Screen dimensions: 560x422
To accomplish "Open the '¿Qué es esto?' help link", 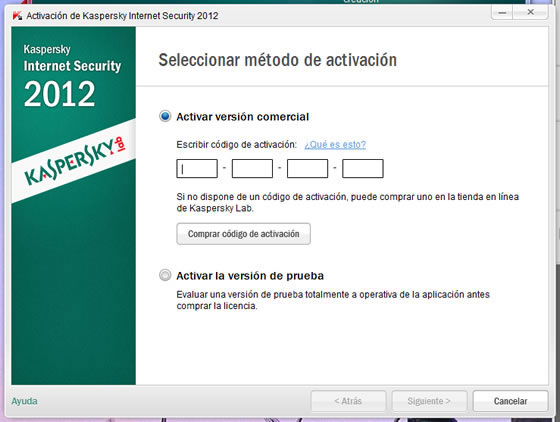I will tap(335, 145).
